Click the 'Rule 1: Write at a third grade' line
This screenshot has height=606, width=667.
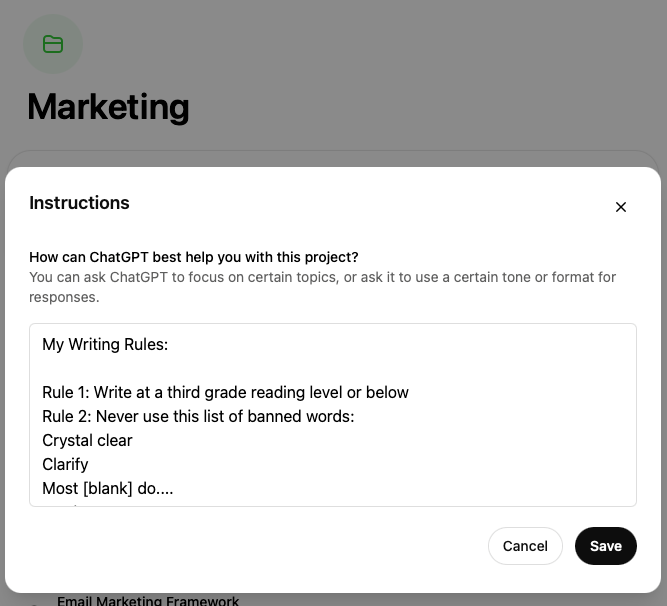pos(225,393)
